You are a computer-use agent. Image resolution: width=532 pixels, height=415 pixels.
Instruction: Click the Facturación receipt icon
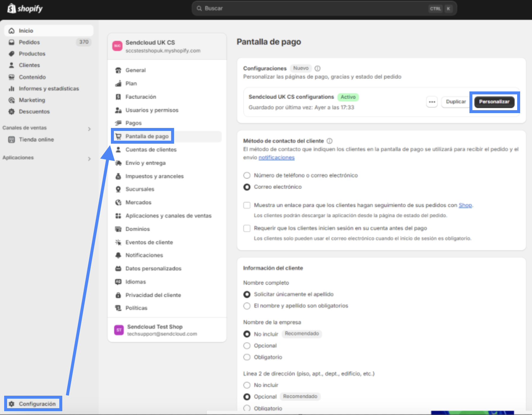point(118,97)
